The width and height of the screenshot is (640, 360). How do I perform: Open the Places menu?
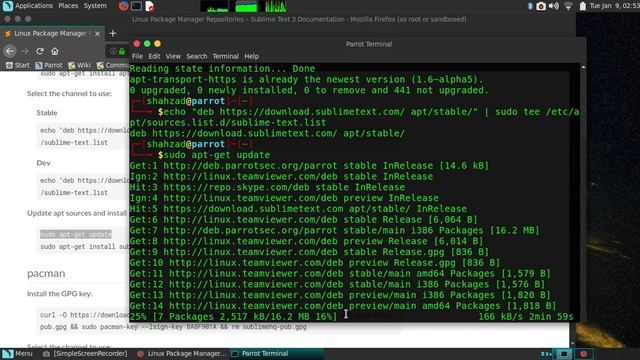(x=68, y=6)
